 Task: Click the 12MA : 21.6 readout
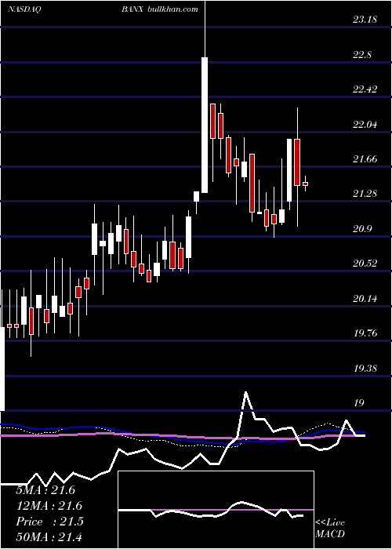tap(49, 506)
